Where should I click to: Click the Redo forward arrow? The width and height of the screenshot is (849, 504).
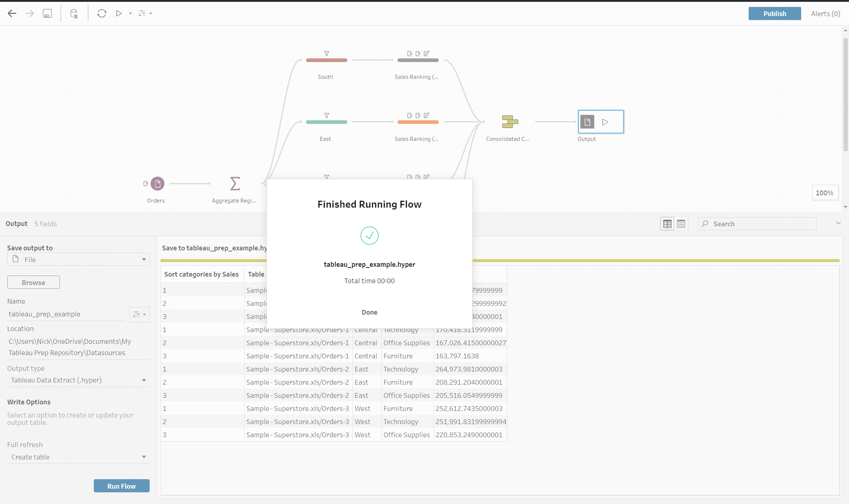click(30, 14)
